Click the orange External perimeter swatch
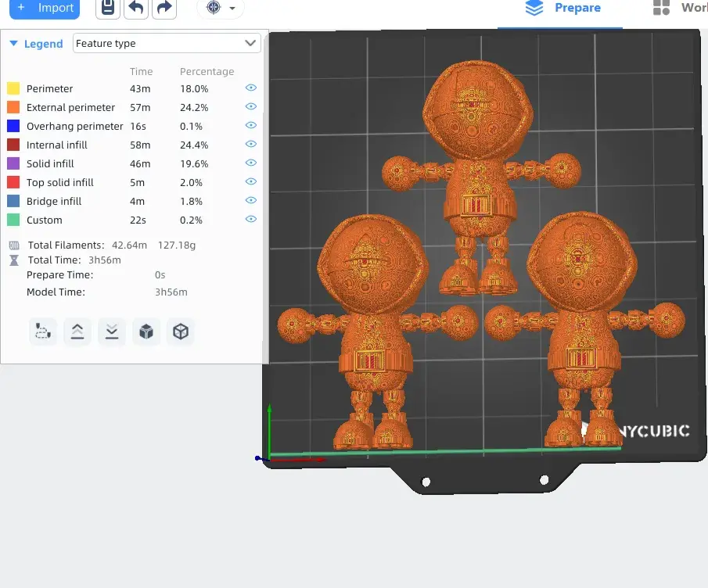This screenshot has width=708, height=588. 13,107
